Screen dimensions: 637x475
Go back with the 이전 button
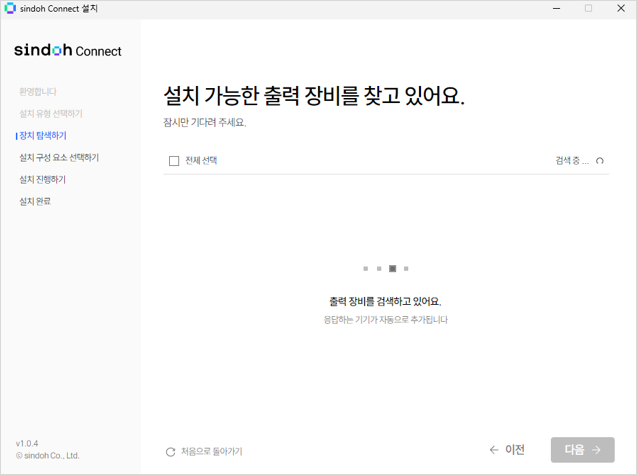point(507,450)
